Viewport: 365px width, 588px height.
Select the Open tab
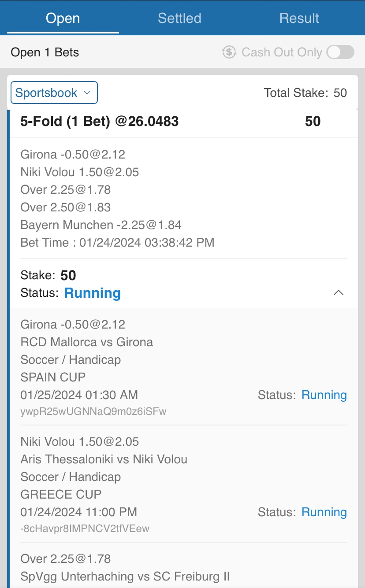[63, 18]
